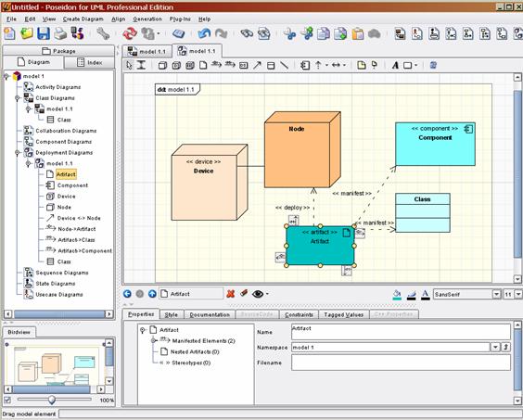Click the Filename input field

401,363
